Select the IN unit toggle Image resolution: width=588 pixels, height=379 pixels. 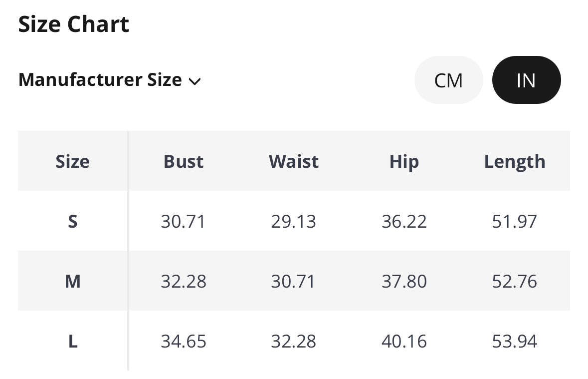[526, 80]
